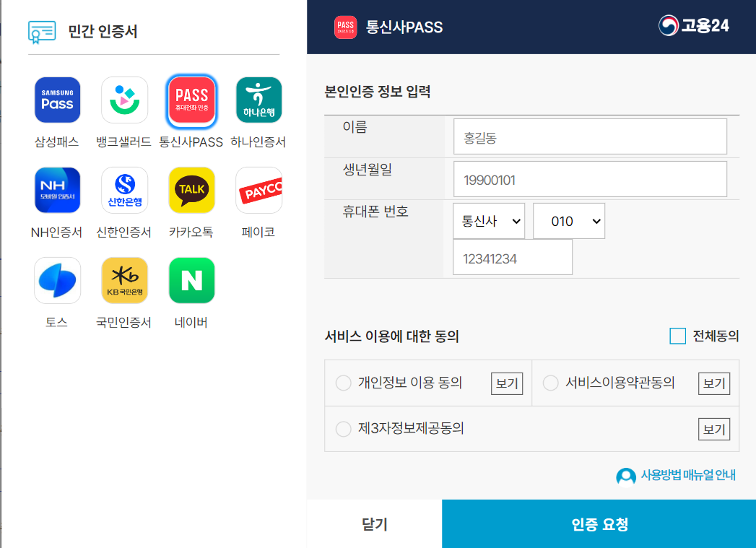
Task: Click the user manual guide avatar icon
Action: (626, 477)
